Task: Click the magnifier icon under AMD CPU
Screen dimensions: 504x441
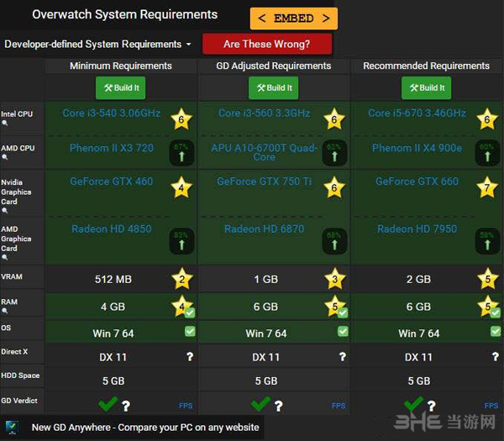Action: 4,157
